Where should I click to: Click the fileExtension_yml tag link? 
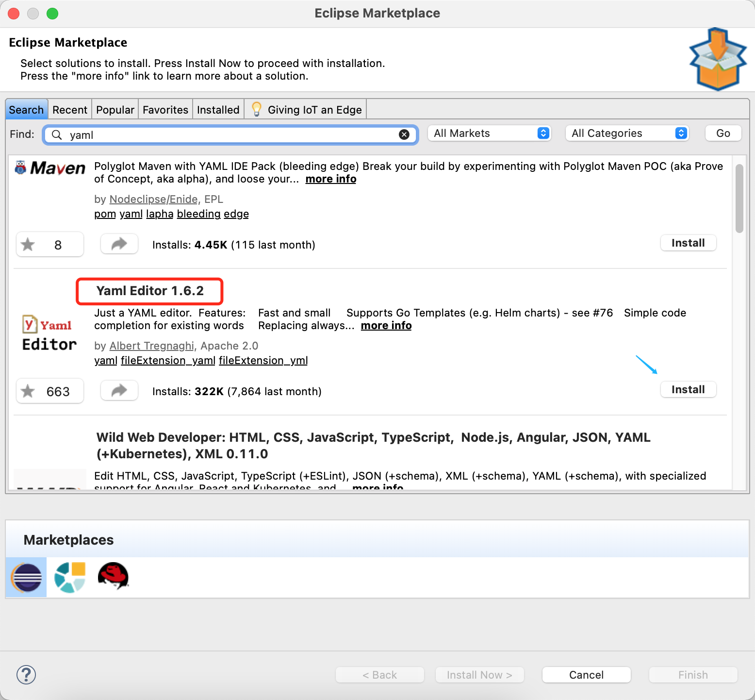pyautogui.click(x=263, y=360)
